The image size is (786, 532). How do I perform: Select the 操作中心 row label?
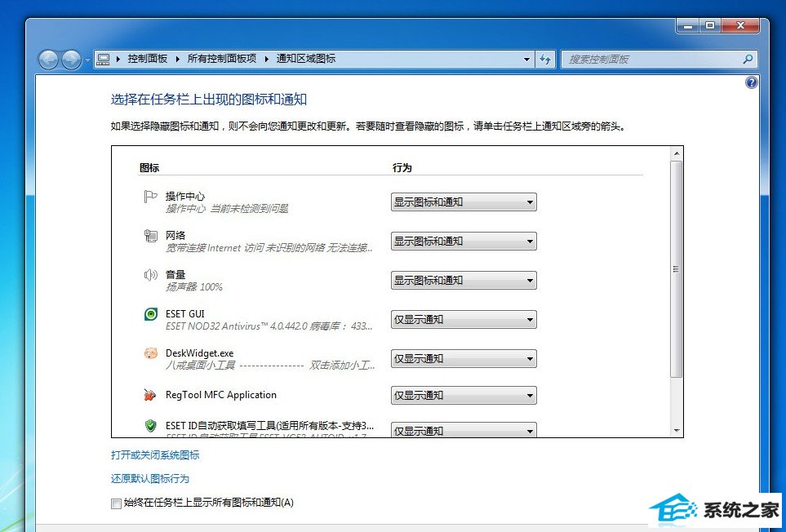[185, 196]
